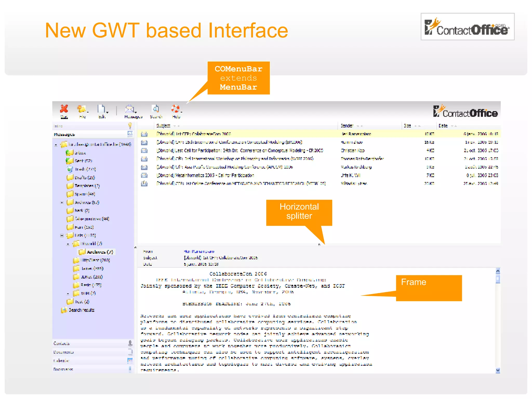
Task: Click the preview scrollbar down arrow
Action: (498, 370)
